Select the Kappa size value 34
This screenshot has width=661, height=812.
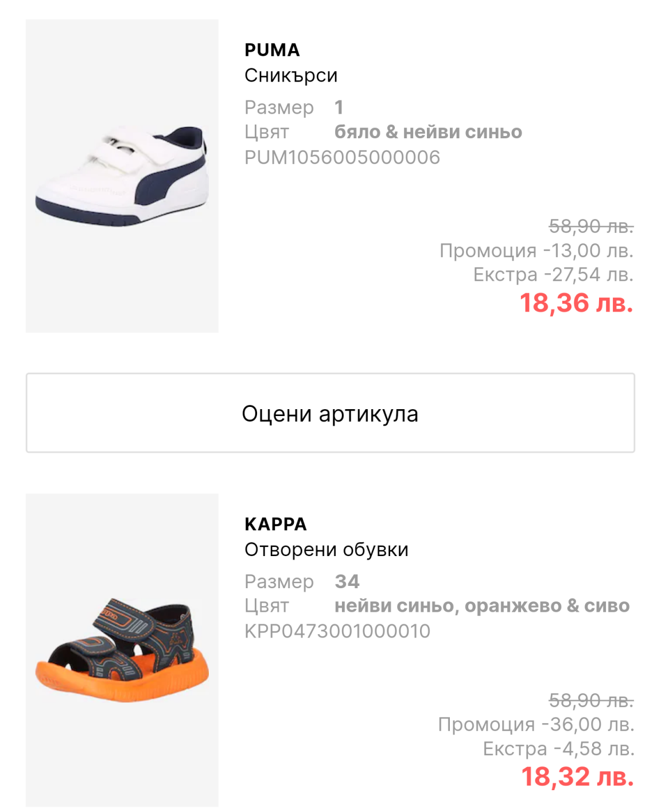[x=347, y=581]
